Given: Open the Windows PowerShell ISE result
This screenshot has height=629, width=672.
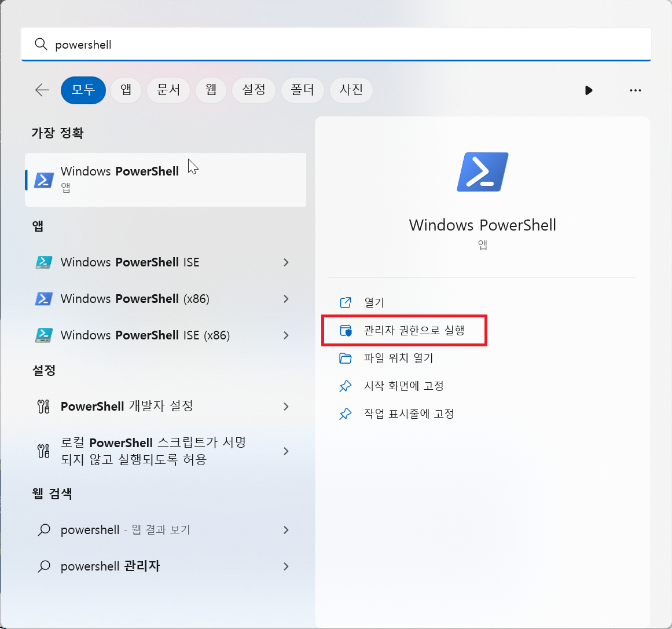Looking at the screenshot, I should (166, 262).
